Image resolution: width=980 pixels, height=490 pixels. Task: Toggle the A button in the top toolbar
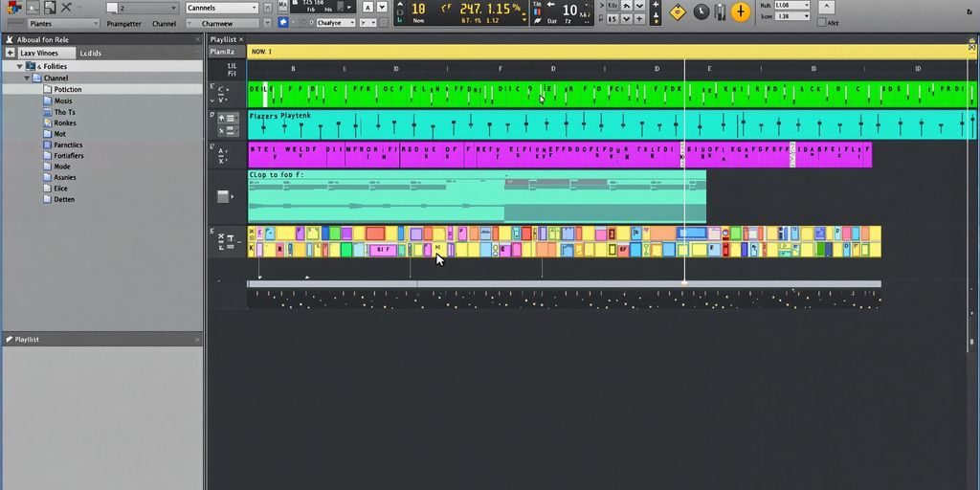pyautogui.click(x=367, y=8)
